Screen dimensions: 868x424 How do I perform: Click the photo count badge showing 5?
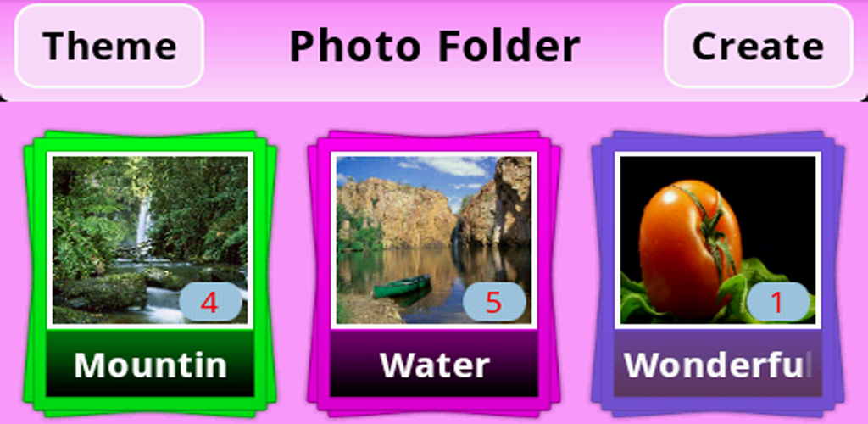point(494,302)
